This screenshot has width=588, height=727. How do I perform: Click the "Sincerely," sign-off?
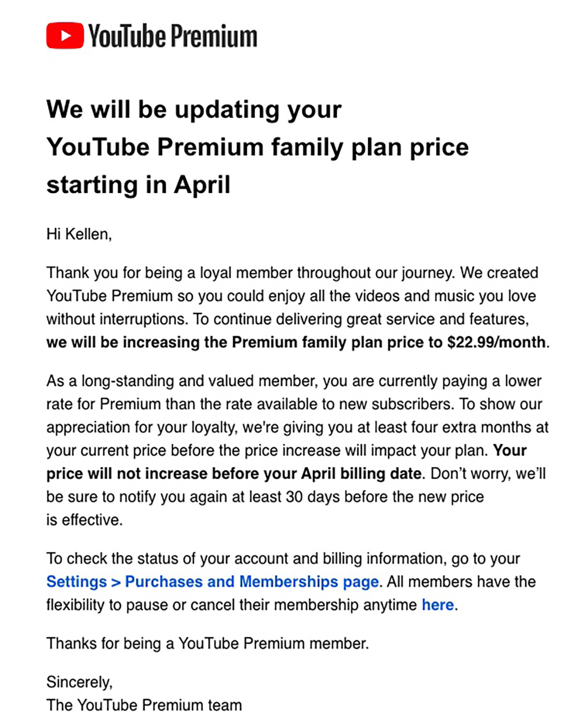79,682
